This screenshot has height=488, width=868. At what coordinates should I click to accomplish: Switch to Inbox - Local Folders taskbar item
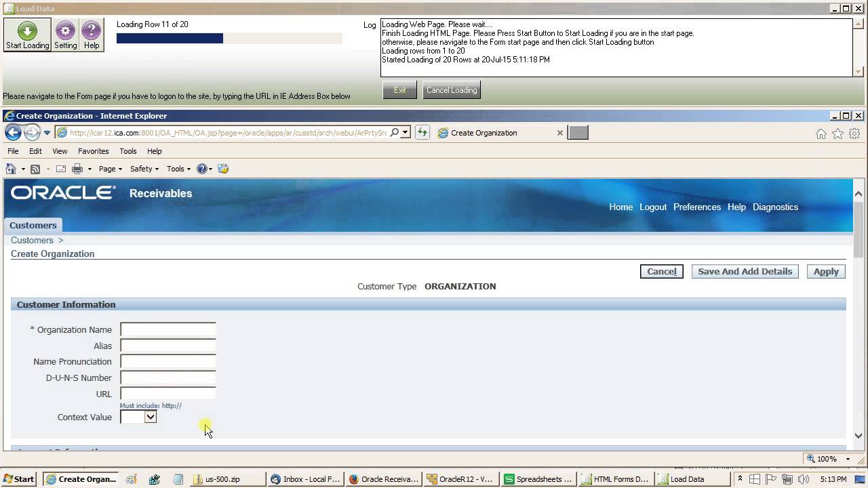305,479
